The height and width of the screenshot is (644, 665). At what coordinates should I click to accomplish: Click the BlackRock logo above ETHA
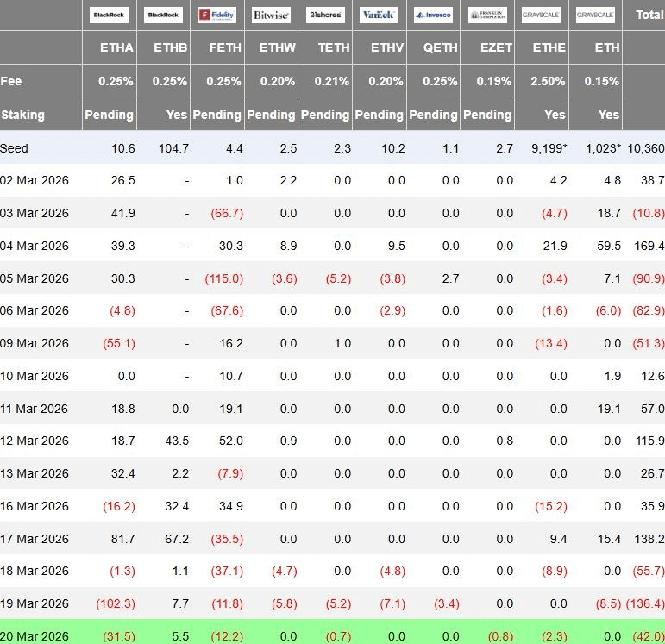(110, 15)
